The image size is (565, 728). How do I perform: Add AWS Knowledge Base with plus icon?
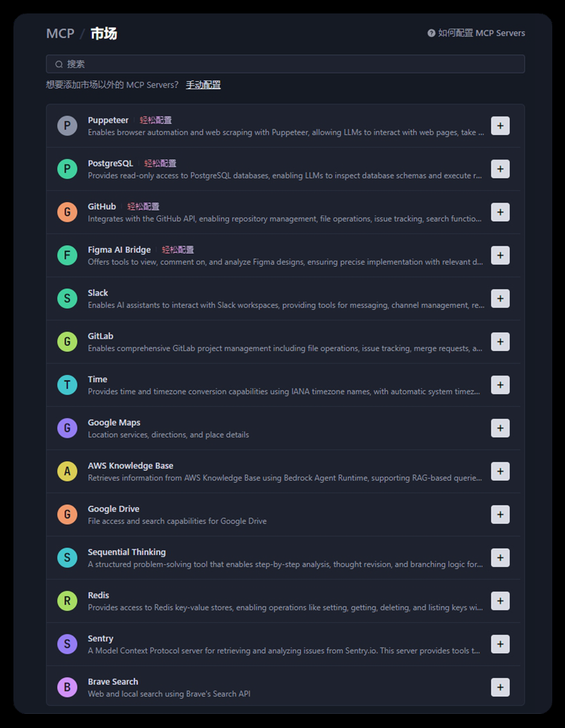(x=500, y=471)
